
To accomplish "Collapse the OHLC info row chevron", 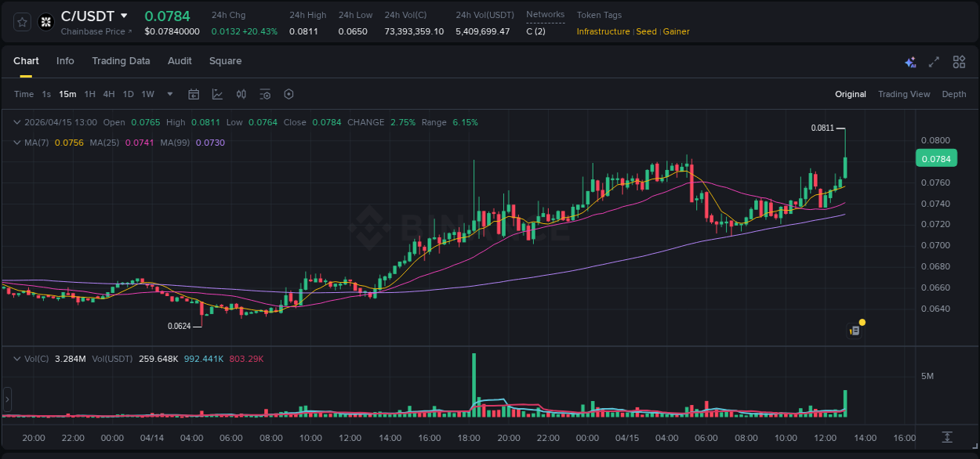I will pyautogui.click(x=17, y=122).
